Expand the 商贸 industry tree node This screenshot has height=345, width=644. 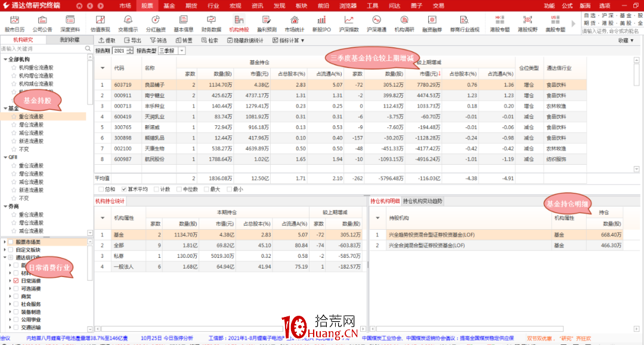[x=10, y=296]
